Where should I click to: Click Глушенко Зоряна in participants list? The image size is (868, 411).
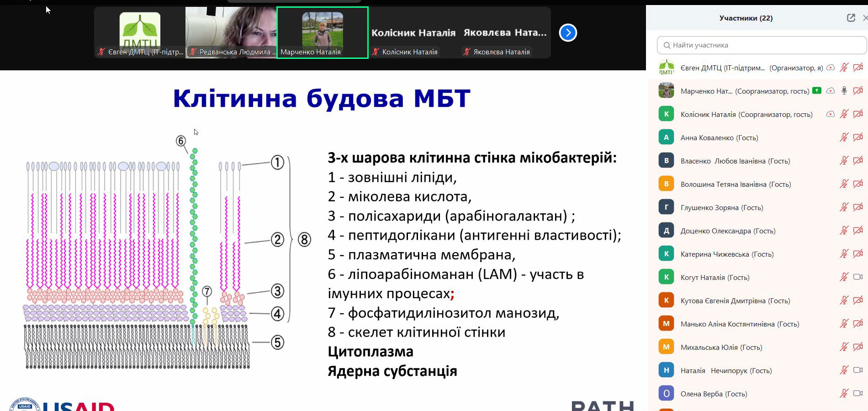tap(722, 207)
